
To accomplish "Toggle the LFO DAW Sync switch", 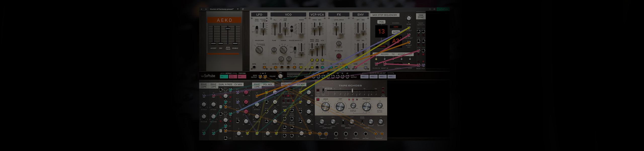I will (x=257, y=29).
